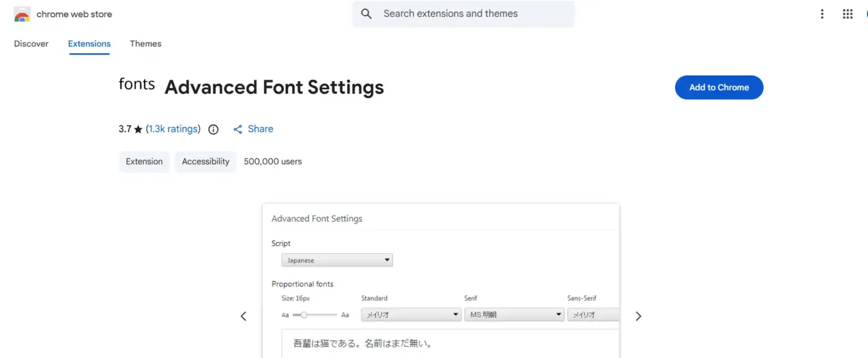The height and width of the screenshot is (358, 868).
Task: Open the Standard font dropdown
Action: tap(411, 315)
